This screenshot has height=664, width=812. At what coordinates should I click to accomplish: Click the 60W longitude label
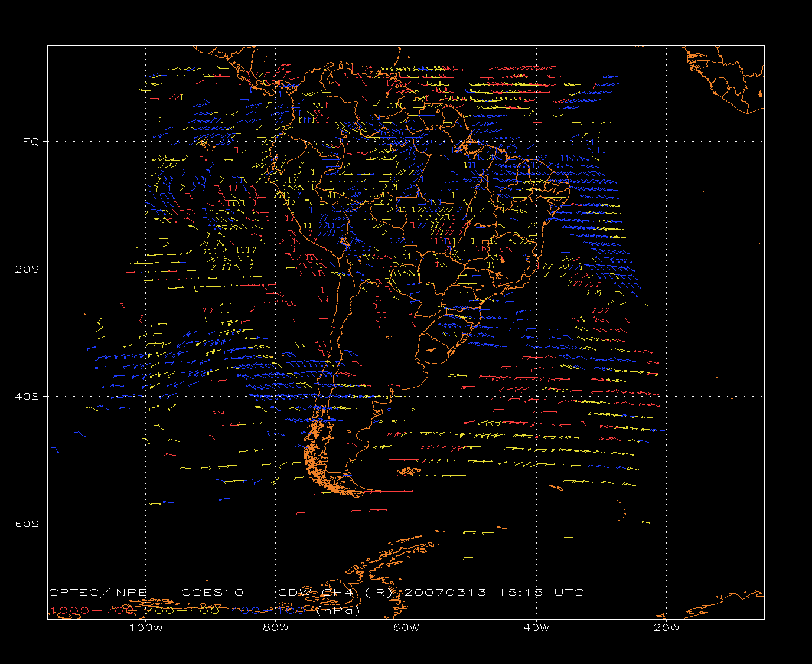coord(406,628)
